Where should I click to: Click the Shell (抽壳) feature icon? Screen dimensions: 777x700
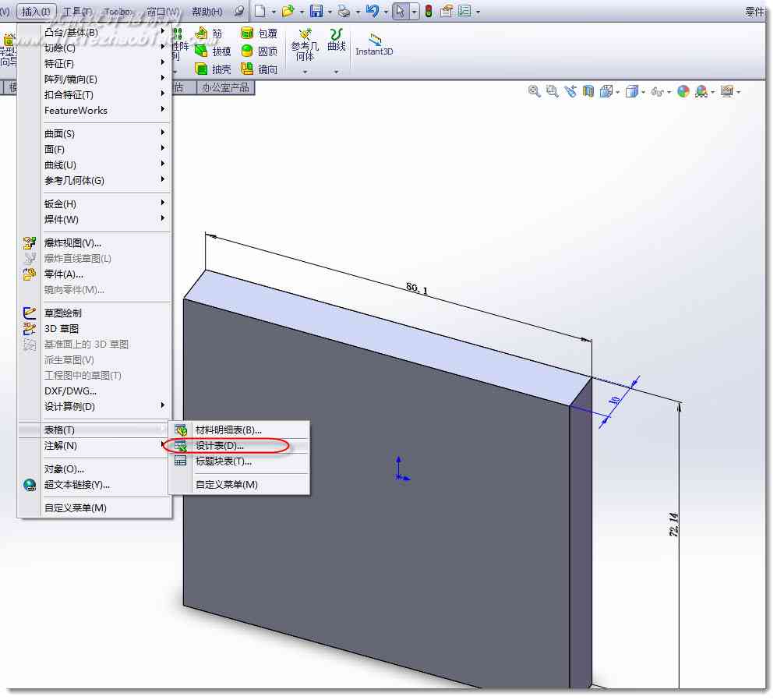pos(201,69)
